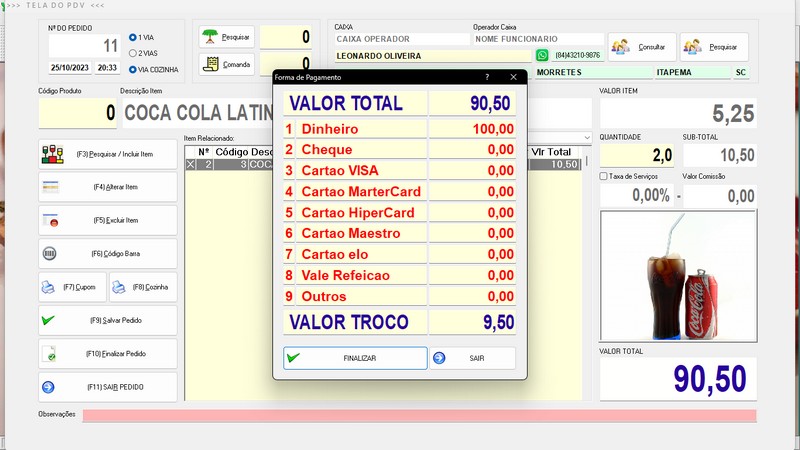Click the Vale Refeicao payment label
The height and width of the screenshot is (450, 800).
[x=345, y=275]
